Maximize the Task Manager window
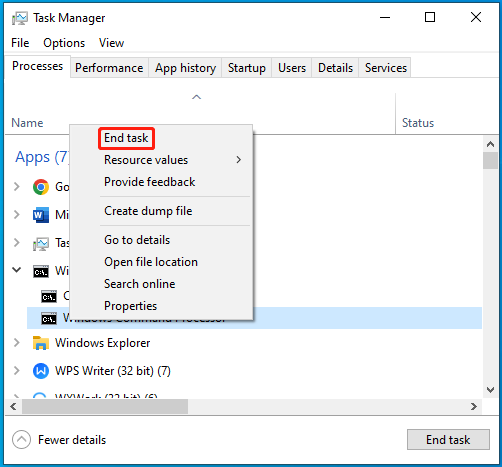The image size is (502, 467). click(430, 17)
